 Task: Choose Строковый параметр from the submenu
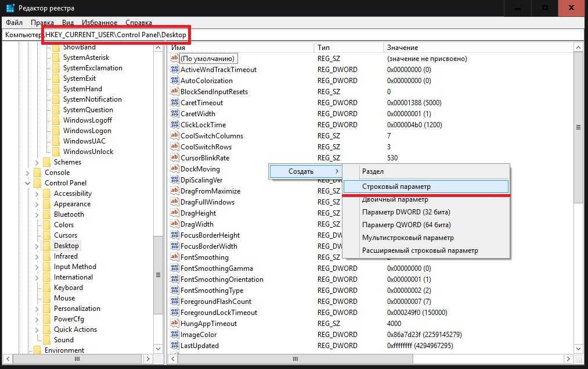point(425,187)
